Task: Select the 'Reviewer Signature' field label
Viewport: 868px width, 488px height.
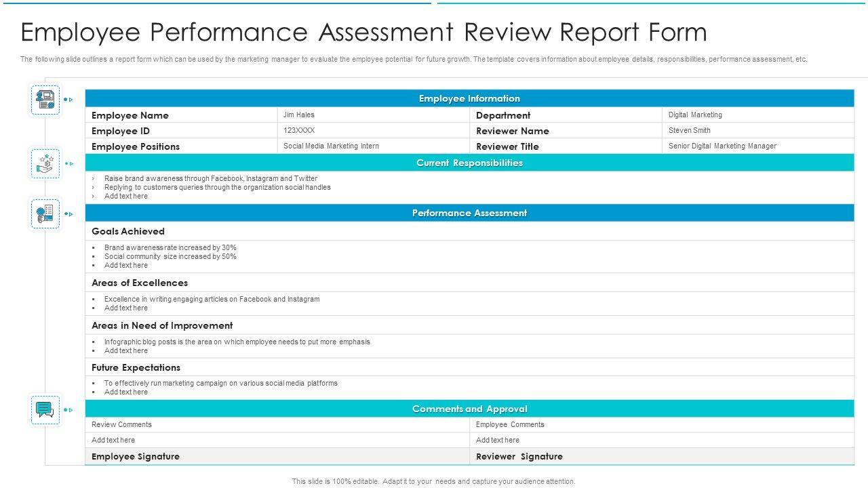Action: (x=519, y=456)
